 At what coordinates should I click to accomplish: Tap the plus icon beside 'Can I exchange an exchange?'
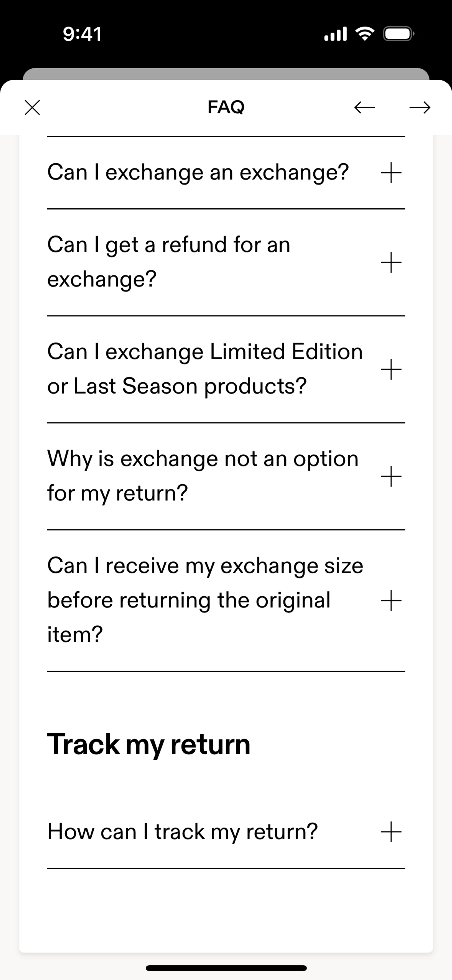pyautogui.click(x=391, y=173)
